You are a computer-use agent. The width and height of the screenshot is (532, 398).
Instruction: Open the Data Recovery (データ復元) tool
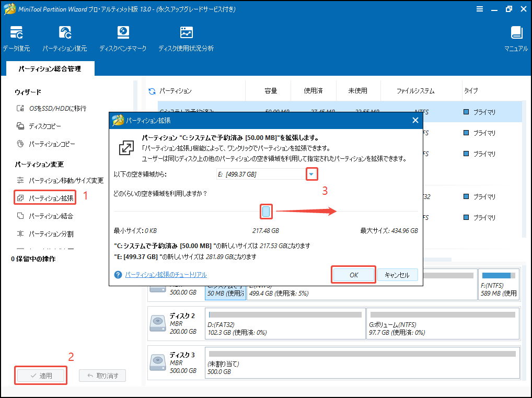[16, 39]
